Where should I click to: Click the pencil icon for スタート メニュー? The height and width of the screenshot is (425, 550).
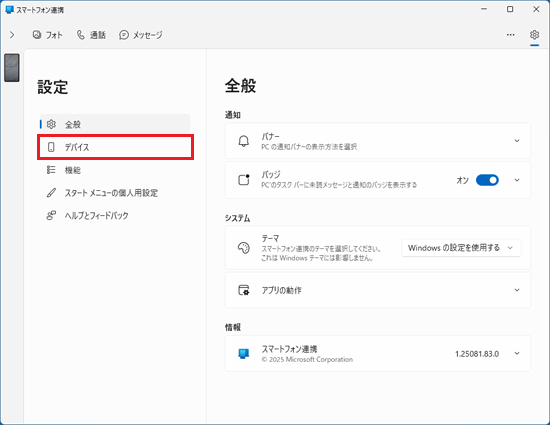51,193
